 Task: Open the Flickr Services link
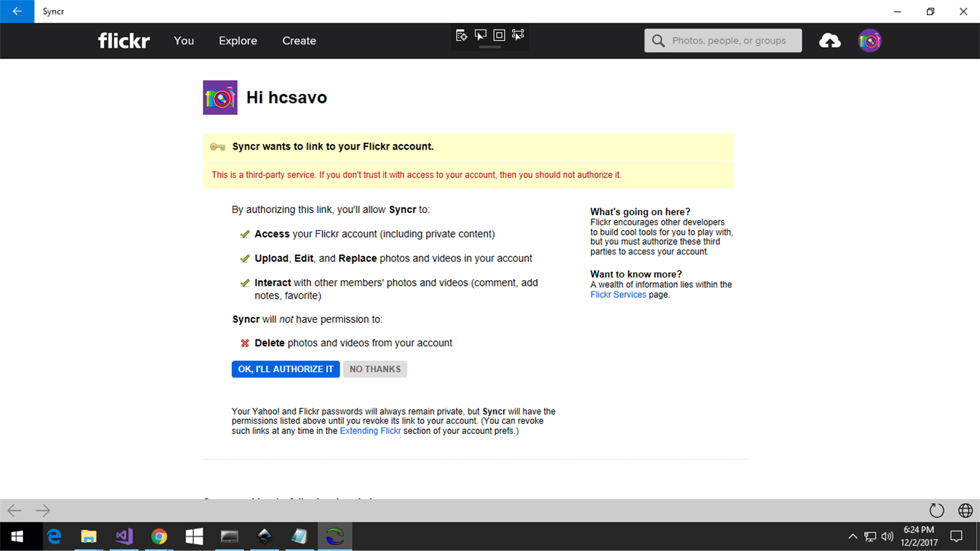618,295
